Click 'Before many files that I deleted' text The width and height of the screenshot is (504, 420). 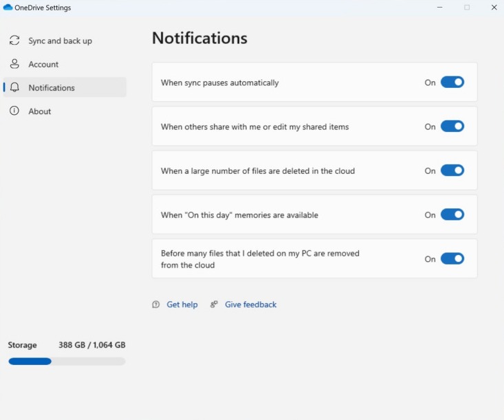tap(260, 259)
